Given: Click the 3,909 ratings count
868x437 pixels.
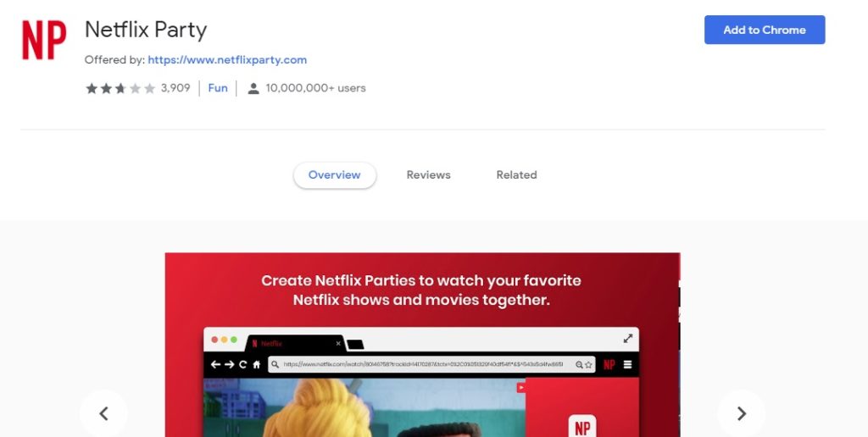Looking at the screenshot, I should coord(175,88).
